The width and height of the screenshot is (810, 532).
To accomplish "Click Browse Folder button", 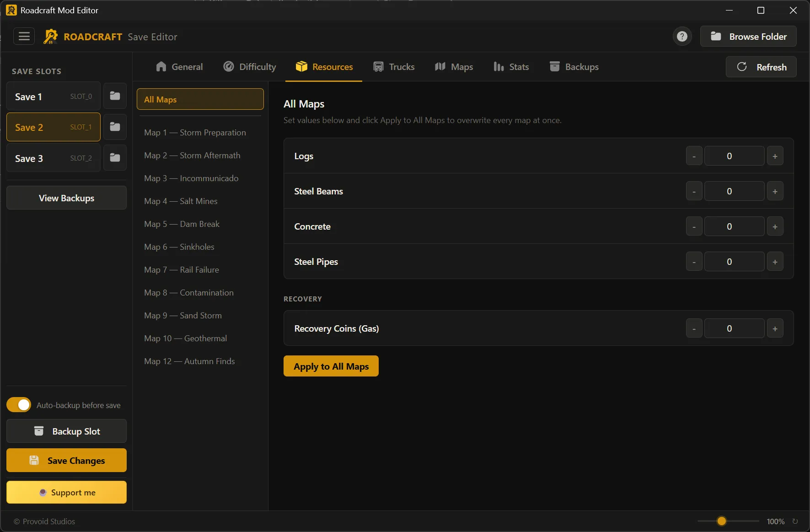I will pyautogui.click(x=748, y=36).
